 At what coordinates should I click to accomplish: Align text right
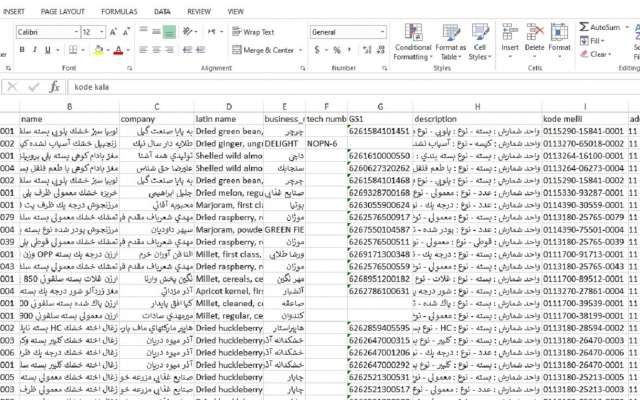click(169, 50)
